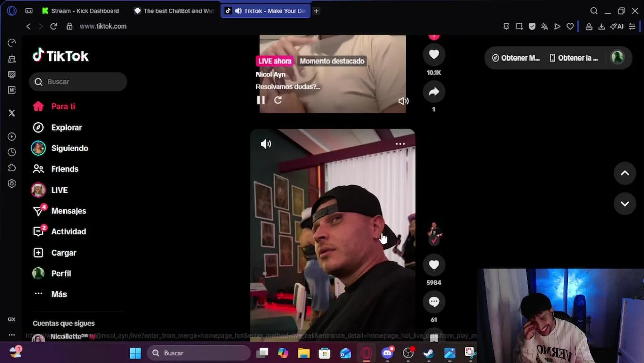Click the Windows Start button
This screenshot has height=363, width=644.
[135, 353]
